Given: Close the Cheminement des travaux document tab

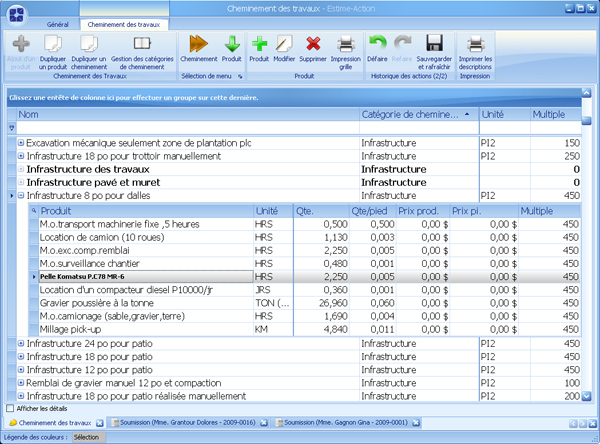Looking at the screenshot, I should pos(98,423).
